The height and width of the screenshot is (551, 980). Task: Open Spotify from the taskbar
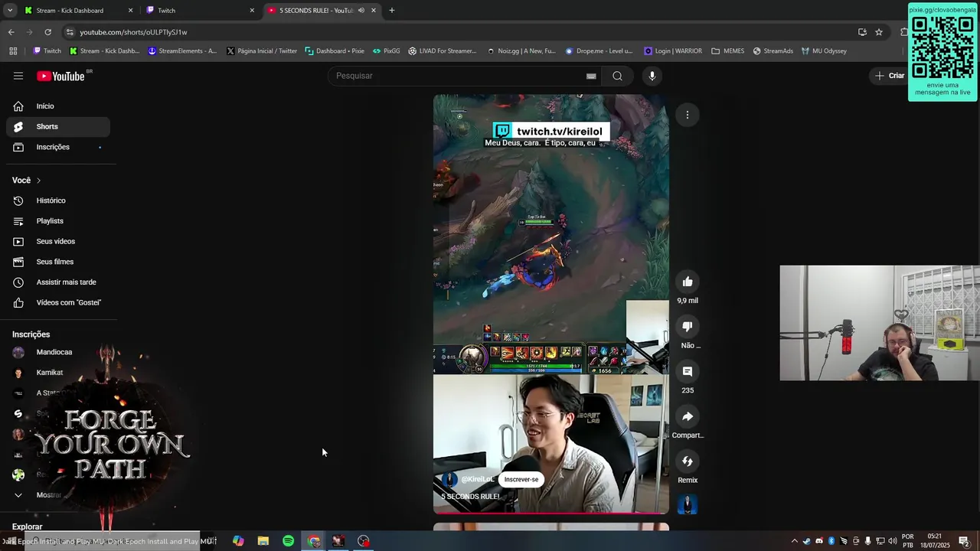[x=288, y=541]
